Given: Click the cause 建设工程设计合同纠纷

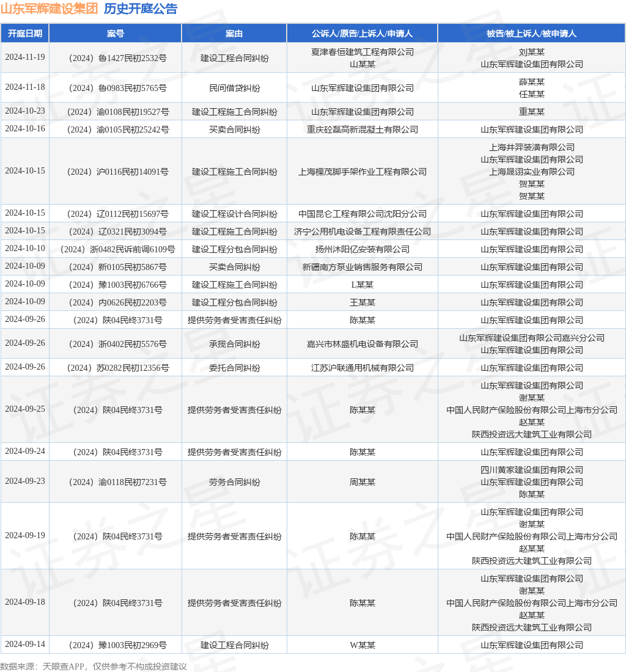Looking at the screenshot, I should (235, 214).
